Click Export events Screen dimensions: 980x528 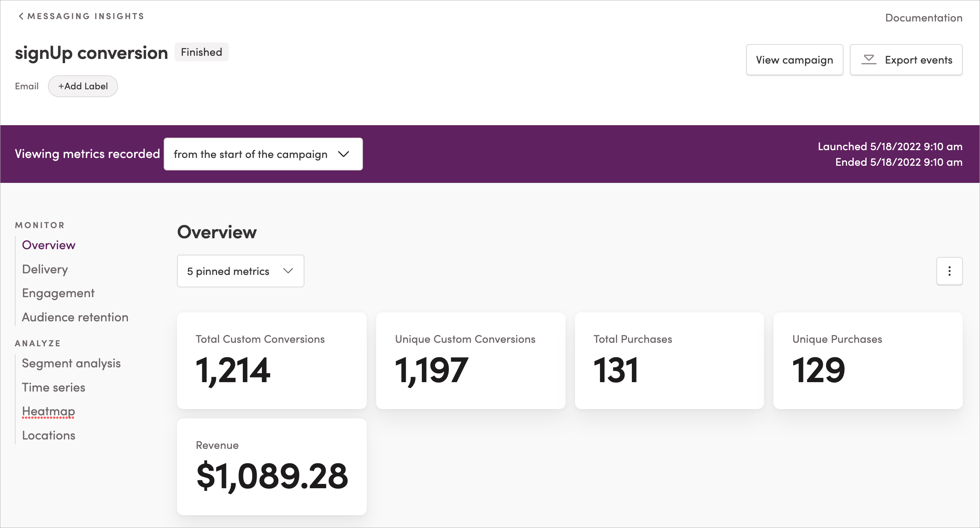[x=906, y=60]
